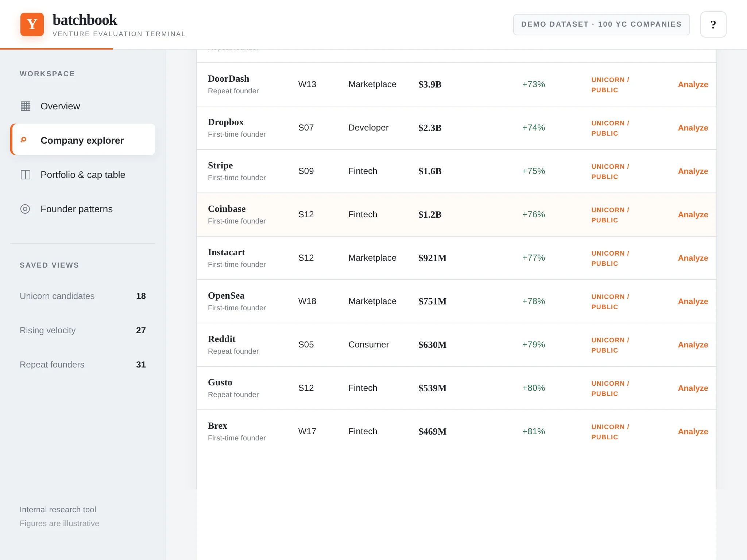Click the 18 count beside Unicorn candidates

pos(141,296)
